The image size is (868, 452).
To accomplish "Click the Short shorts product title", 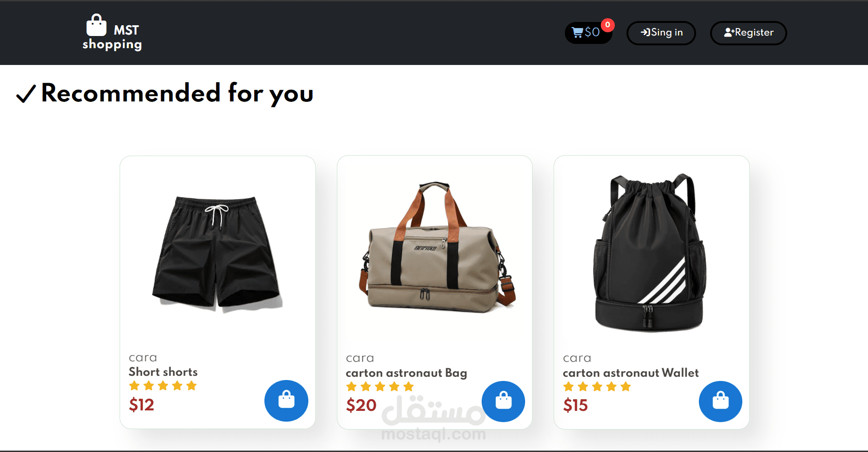I will 163,372.
